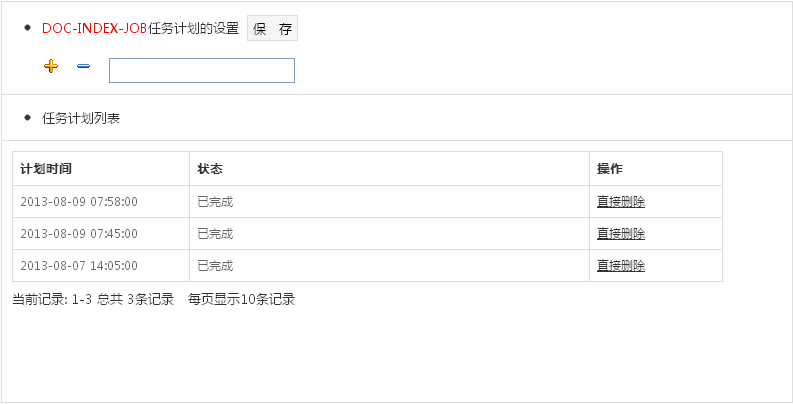Focus the schedule time input field
Viewport: 793px width, 404px height.
202,70
